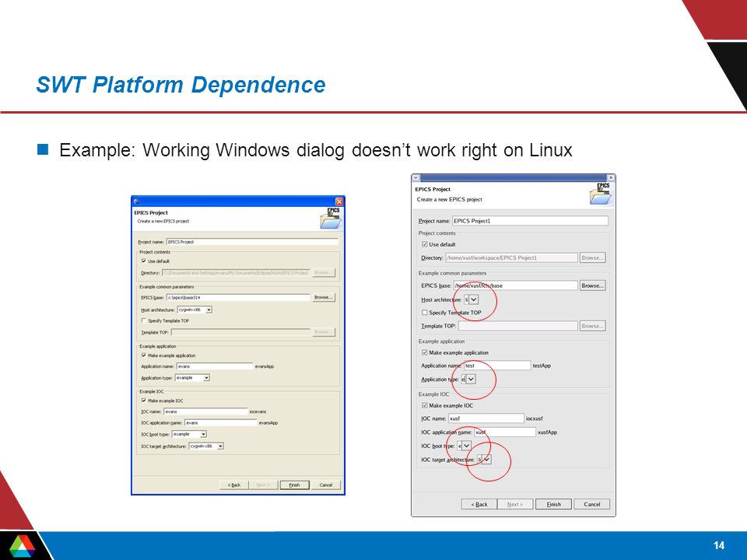Viewport: 747px width, 560px height.
Task: Click Browse next to Directory, Linux dialog
Action: point(593,257)
